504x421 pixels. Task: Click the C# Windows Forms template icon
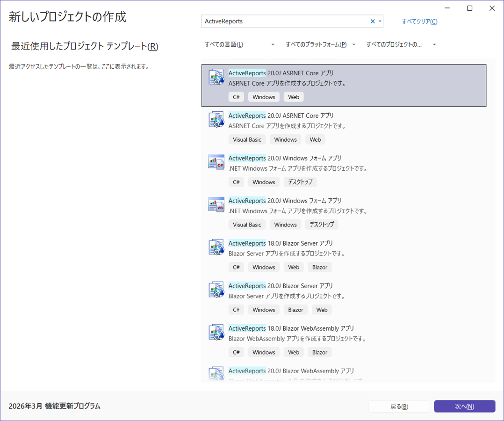pos(216,162)
